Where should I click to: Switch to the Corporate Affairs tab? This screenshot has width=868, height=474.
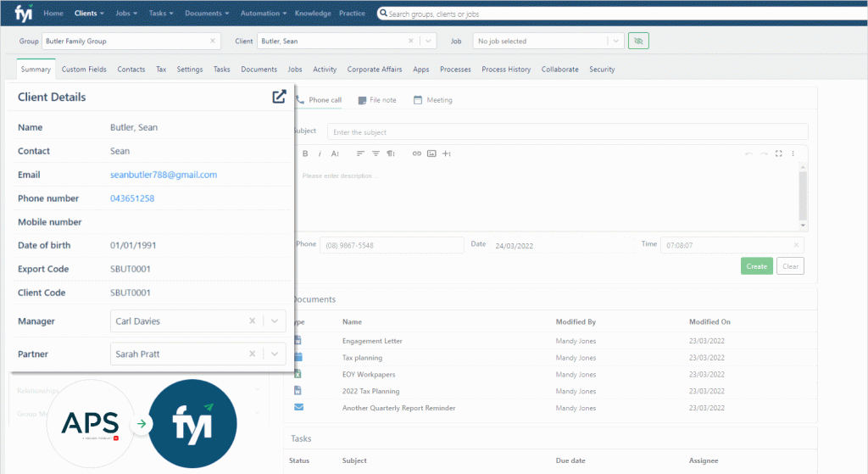375,70
